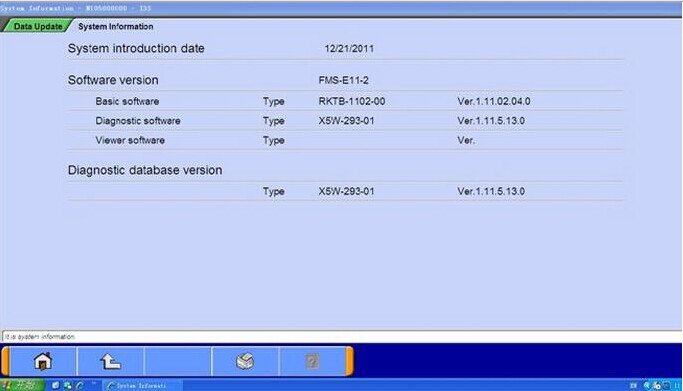Print the system information page

click(x=245, y=361)
